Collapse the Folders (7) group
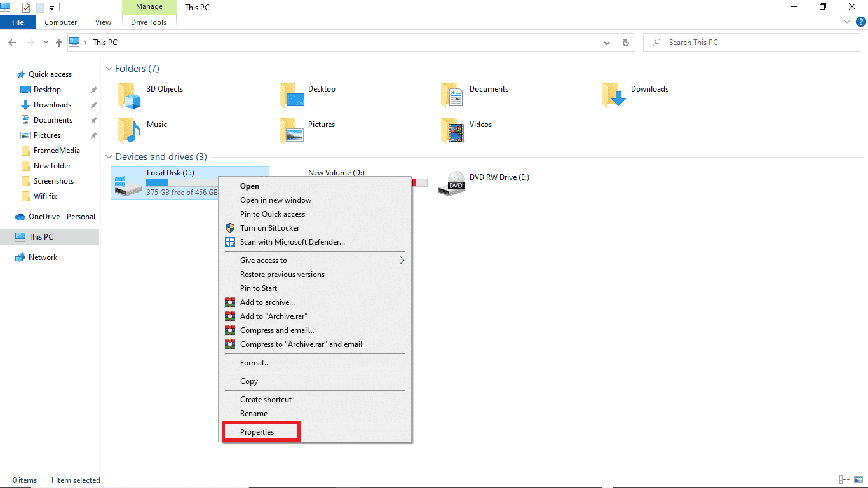This screenshot has width=868, height=488. tap(108, 69)
